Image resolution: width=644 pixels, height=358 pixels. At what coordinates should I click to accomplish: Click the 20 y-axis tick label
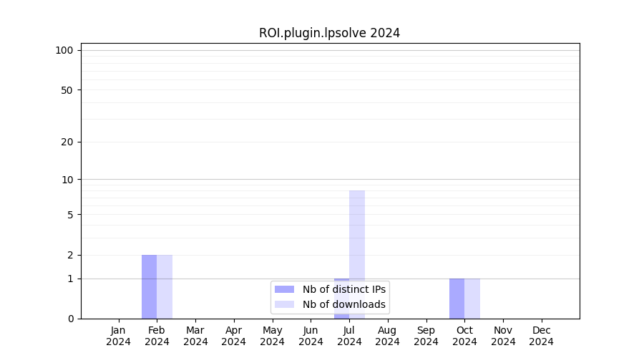[x=67, y=142]
